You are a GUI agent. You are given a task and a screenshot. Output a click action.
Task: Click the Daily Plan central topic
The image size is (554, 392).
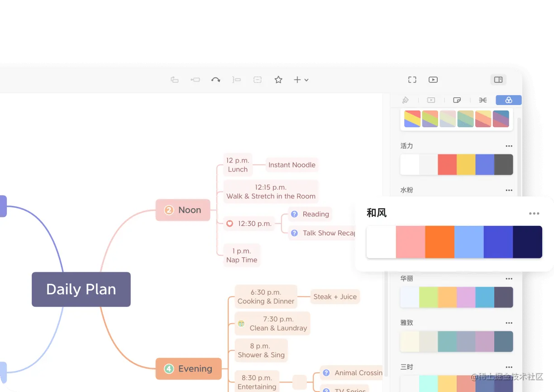(81, 289)
